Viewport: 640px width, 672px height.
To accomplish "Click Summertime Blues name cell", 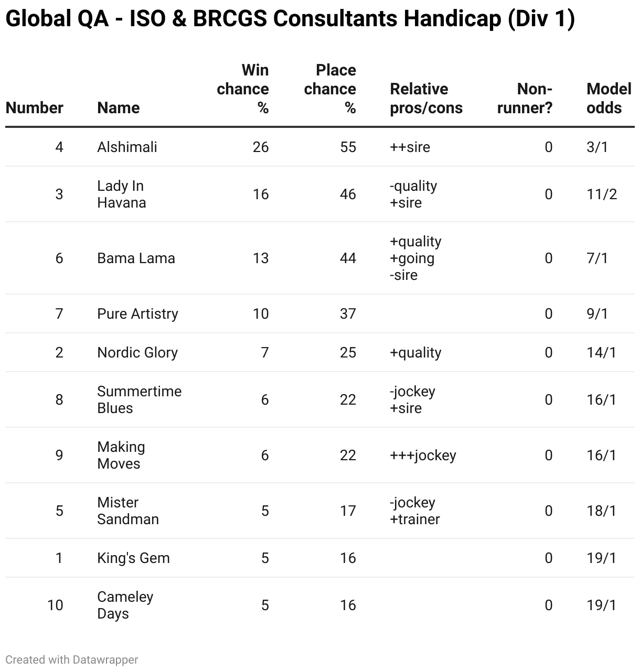I will 140,400.
